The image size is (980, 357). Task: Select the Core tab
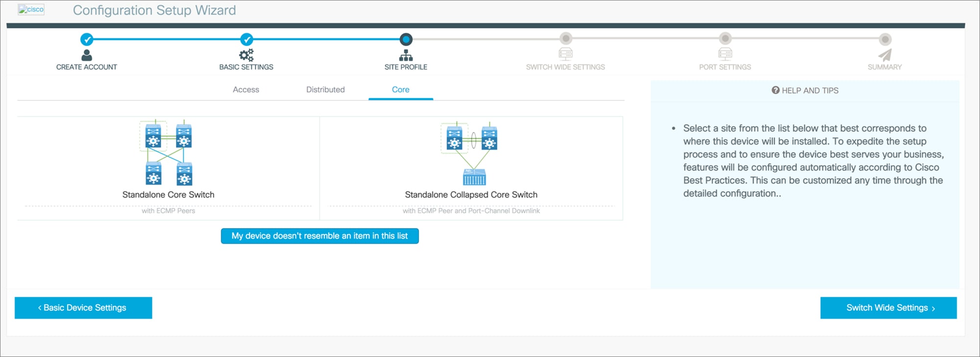(401, 90)
